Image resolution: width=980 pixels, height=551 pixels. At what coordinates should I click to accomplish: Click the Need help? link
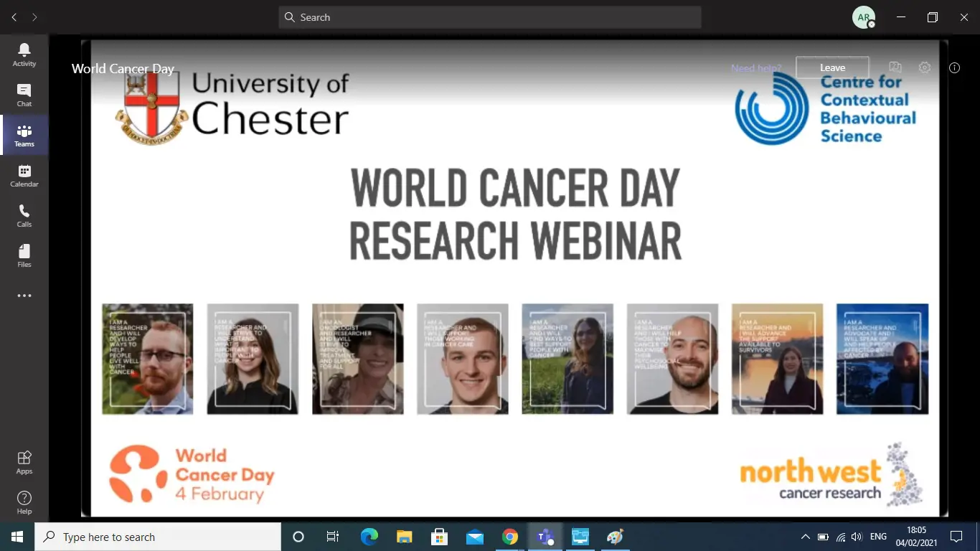[x=756, y=68]
